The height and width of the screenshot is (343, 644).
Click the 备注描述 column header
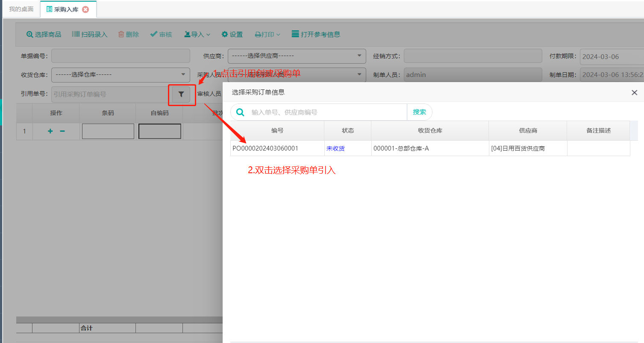pos(598,130)
